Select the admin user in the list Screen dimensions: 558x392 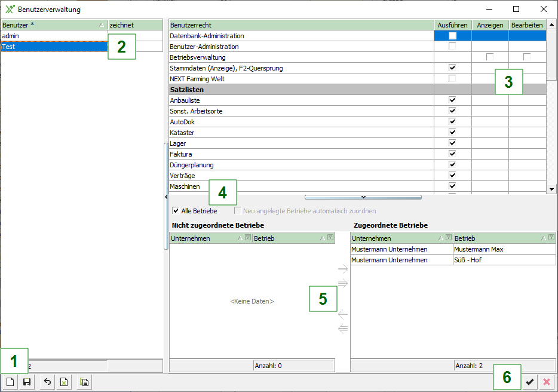54,36
